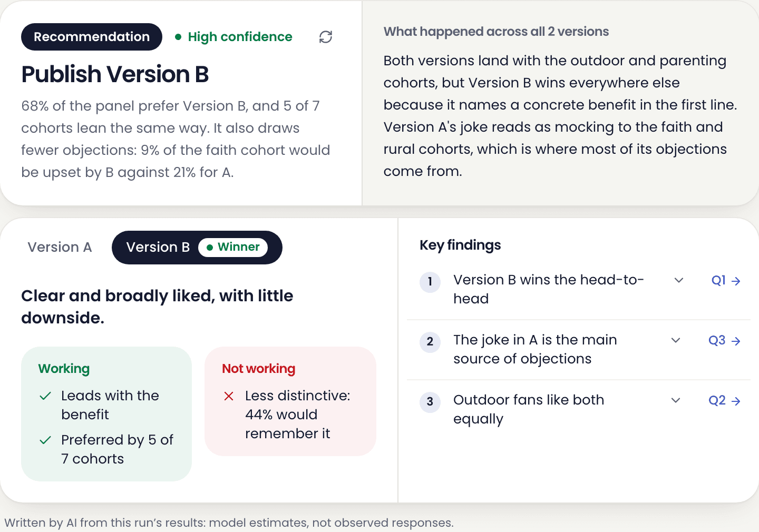Click the refresh recommendation icon

click(x=326, y=37)
